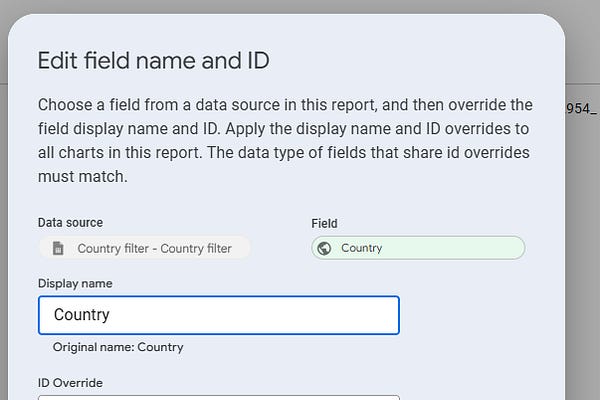The image size is (600, 400).
Task: Click the 'ID Override' label
Action: point(70,383)
